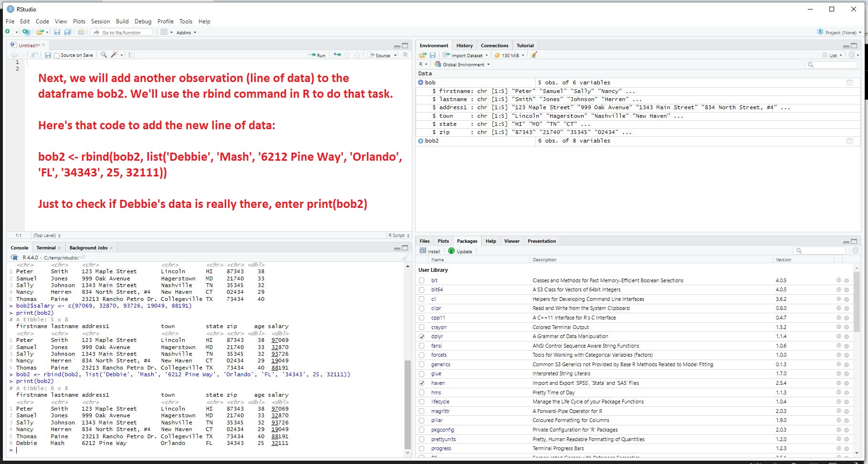Switch to the History tab
The width and height of the screenshot is (868, 464).
click(464, 46)
